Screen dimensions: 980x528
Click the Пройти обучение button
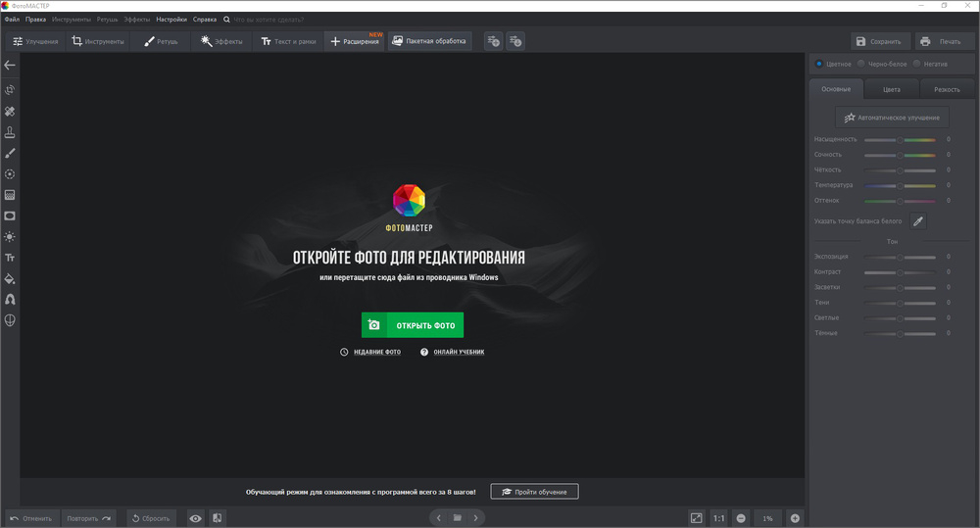tap(534, 492)
